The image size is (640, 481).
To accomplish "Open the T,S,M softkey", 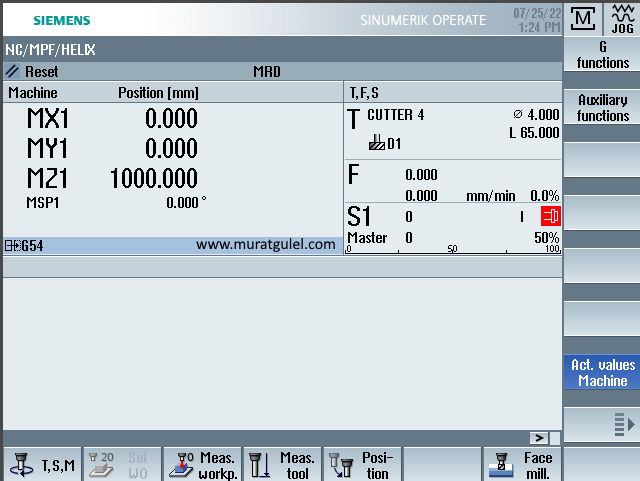I will (x=42, y=465).
